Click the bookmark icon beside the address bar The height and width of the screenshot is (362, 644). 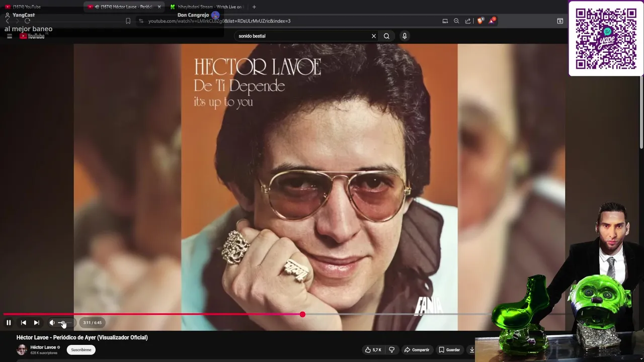coord(128,21)
